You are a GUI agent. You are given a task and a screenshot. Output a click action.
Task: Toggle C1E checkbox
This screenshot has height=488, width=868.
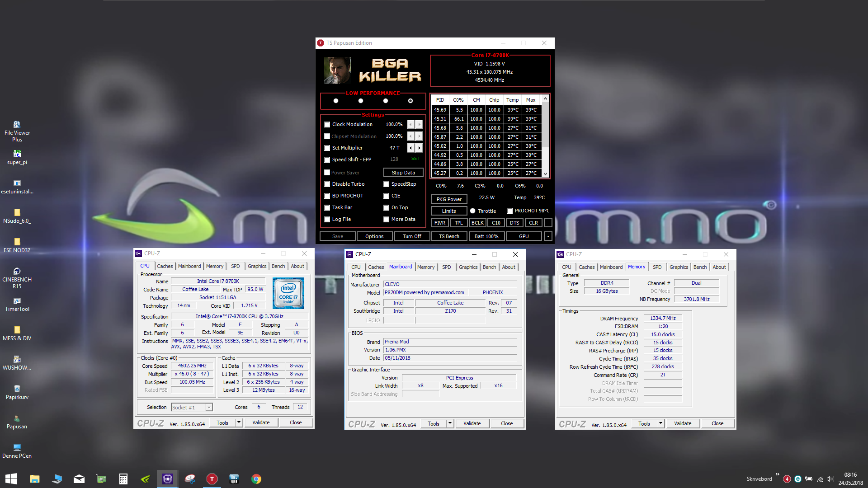pyautogui.click(x=387, y=196)
